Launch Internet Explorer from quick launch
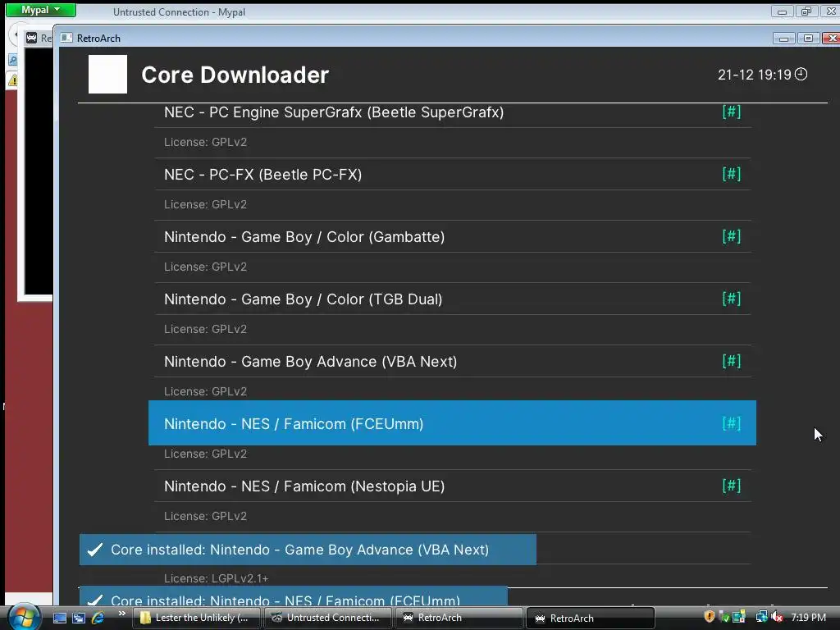 (98, 618)
